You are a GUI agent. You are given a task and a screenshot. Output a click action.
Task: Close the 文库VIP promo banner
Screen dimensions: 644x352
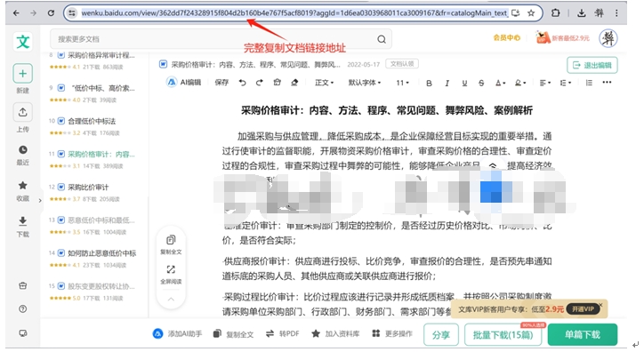pyautogui.click(x=600, y=305)
